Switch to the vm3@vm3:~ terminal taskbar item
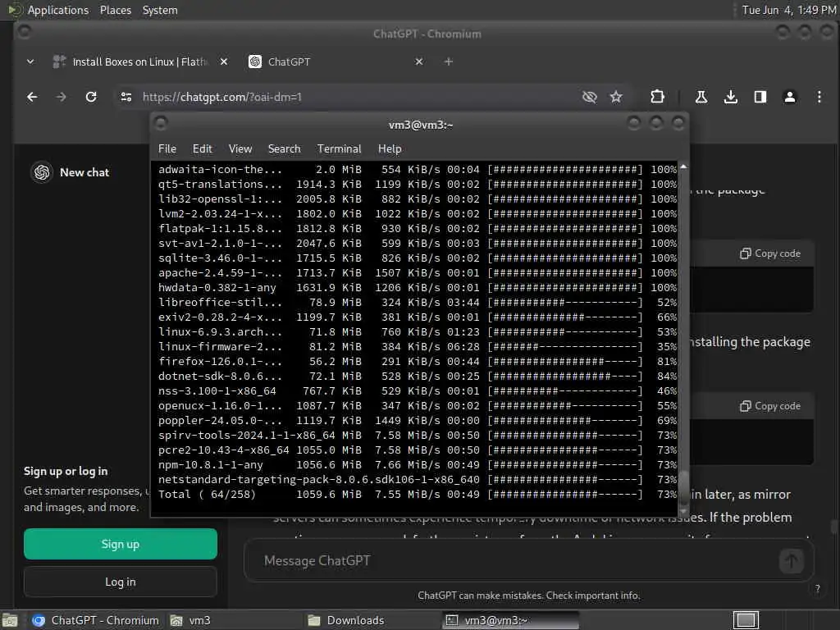Image resolution: width=840 pixels, height=630 pixels. (x=510, y=620)
